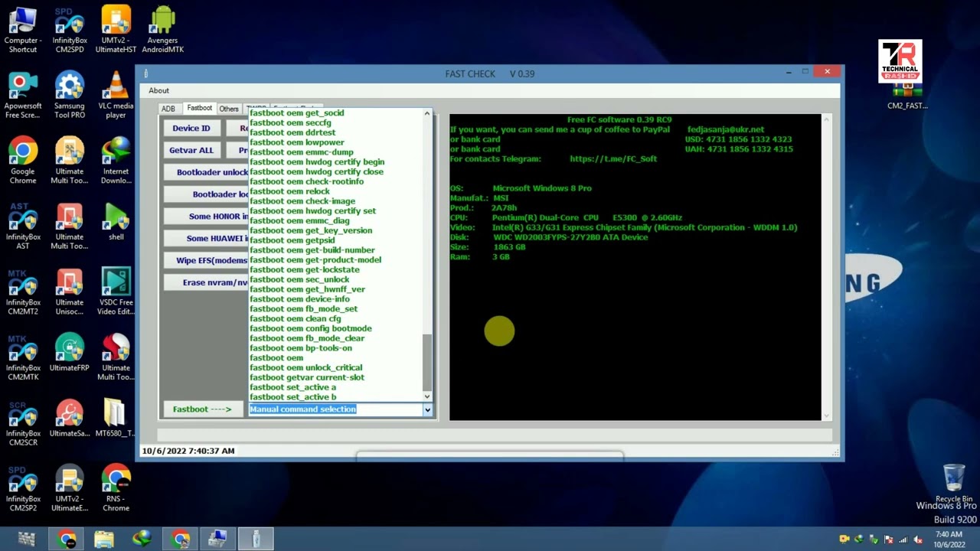Open Computer Shortcut desktop icon

pos(23,31)
